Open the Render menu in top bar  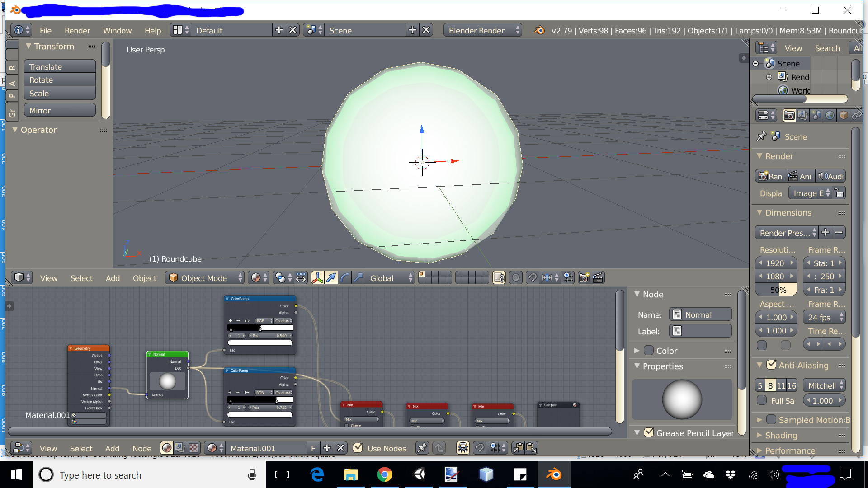point(77,30)
